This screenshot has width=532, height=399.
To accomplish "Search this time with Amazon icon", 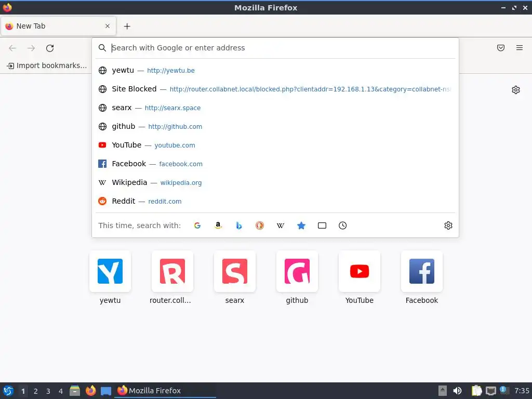I will pos(218,225).
